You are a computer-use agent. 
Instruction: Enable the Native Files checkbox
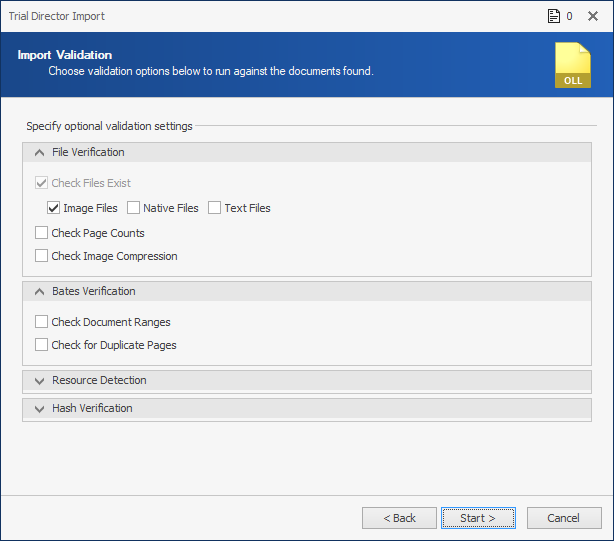point(133,208)
